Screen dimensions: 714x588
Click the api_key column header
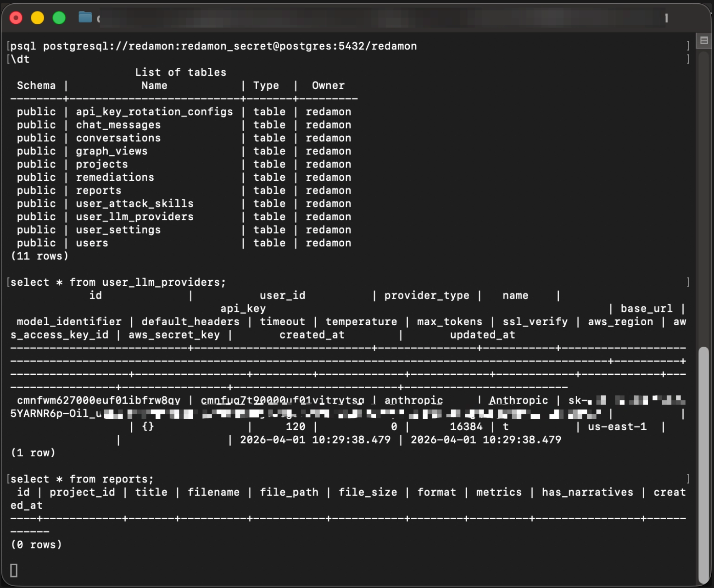pos(243,309)
